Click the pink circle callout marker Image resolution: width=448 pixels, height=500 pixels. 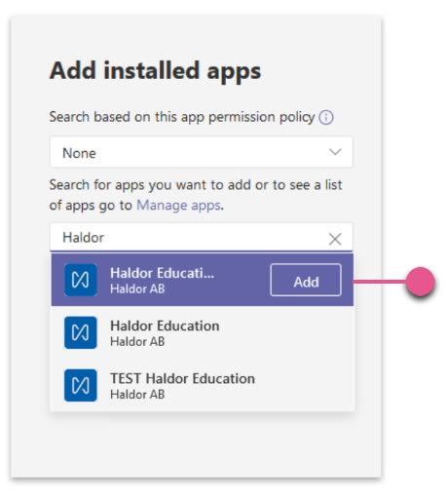(421, 282)
